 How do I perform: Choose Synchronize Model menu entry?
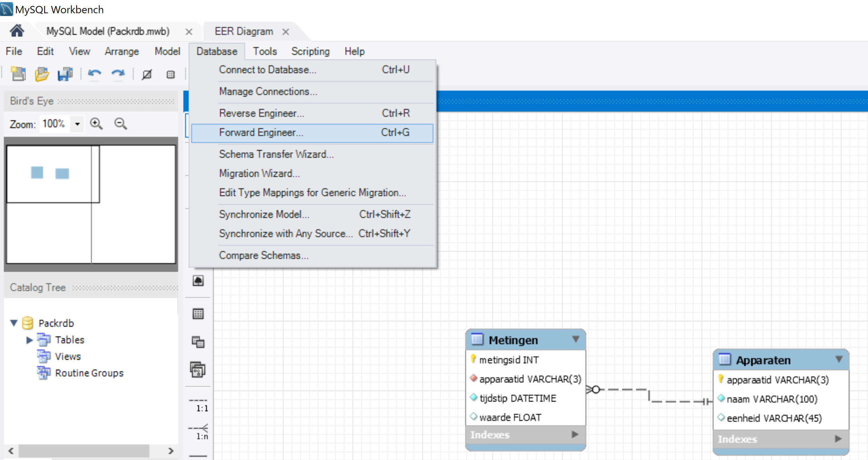coord(312,214)
